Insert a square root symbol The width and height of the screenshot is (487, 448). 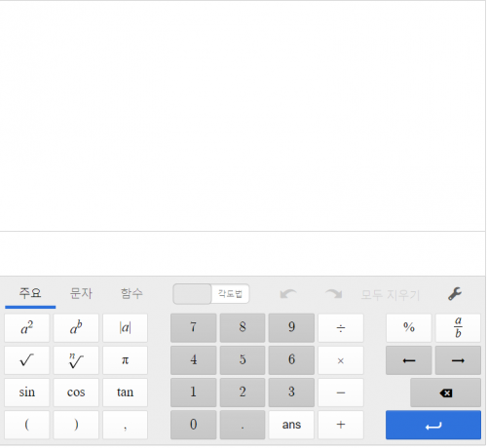(x=27, y=360)
